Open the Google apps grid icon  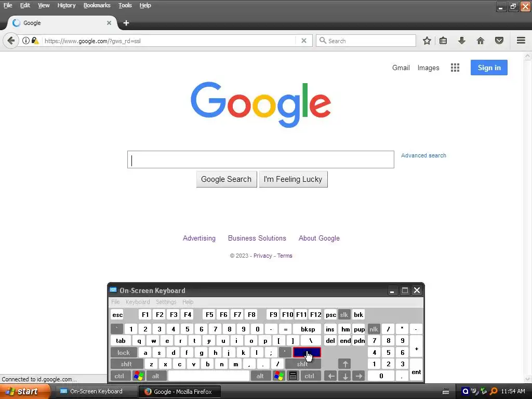(455, 68)
